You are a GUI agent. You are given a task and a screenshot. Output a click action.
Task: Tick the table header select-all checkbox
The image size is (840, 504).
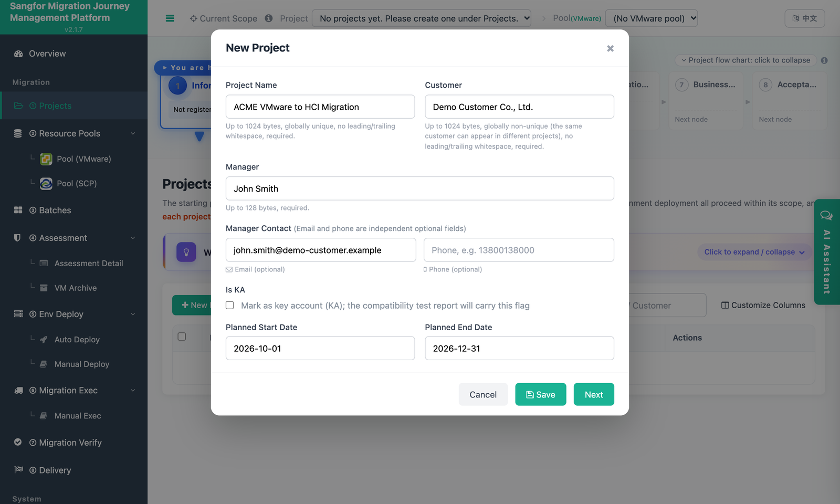click(x=182, y=337)
